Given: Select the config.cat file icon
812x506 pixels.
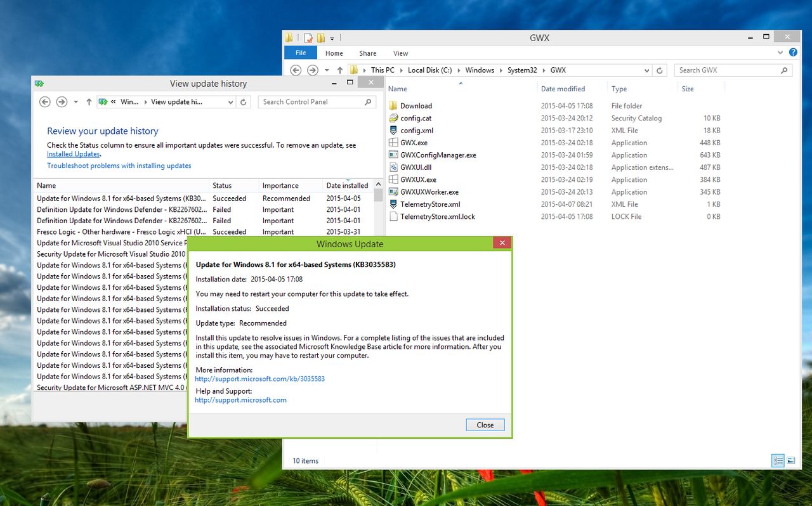Looking at the screenshot, I should 393,118.
